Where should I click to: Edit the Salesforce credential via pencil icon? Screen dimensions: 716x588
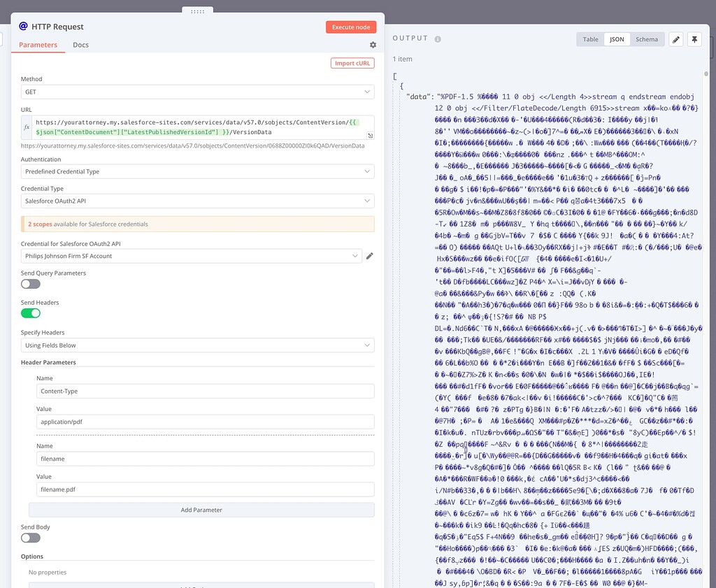click(371, 254)
